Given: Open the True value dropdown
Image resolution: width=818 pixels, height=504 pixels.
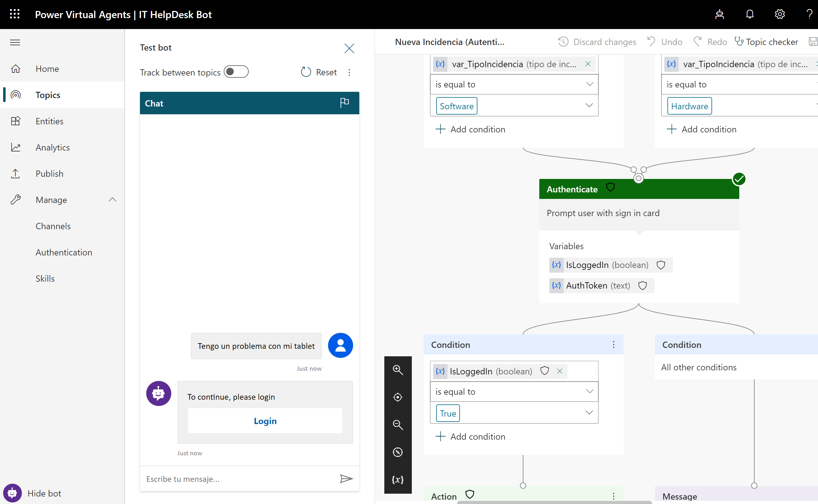Looking at the screenshot, I should coord(589,413).
